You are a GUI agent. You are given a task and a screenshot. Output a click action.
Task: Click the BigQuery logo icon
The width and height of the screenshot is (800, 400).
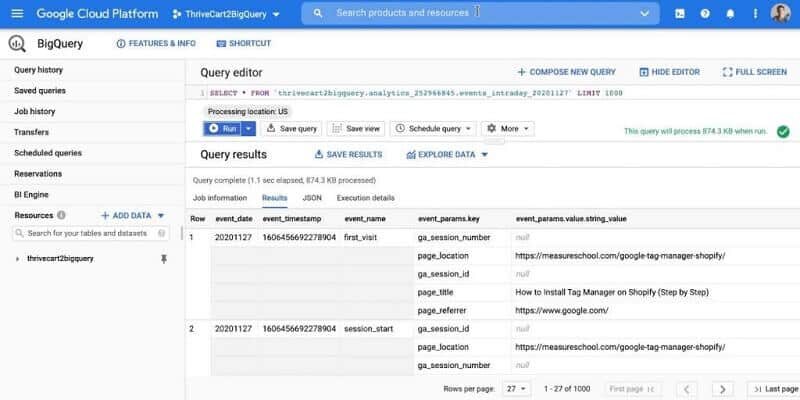click(x=17, y=44)
